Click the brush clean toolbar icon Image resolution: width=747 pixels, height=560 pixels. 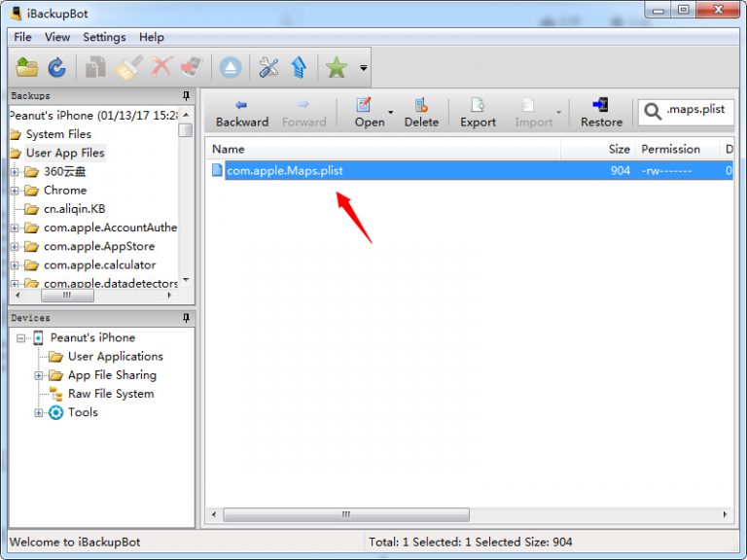pos(128,67)
